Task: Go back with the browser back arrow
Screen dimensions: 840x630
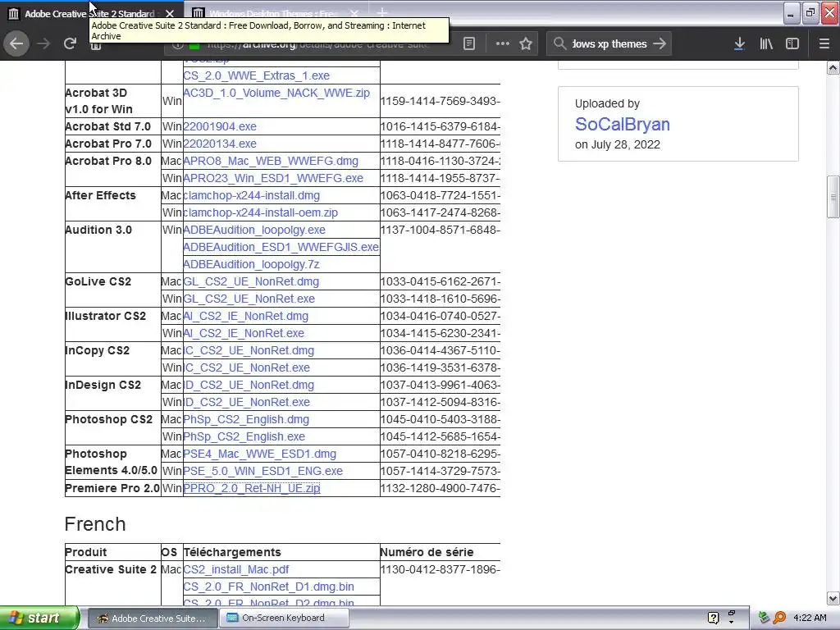Action: (16, 43)
